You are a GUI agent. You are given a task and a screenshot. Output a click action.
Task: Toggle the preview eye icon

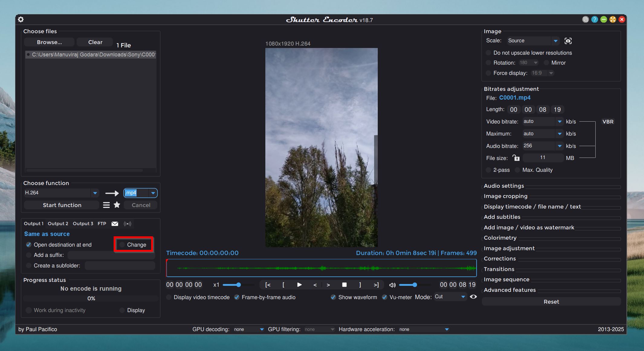(473, 297)
